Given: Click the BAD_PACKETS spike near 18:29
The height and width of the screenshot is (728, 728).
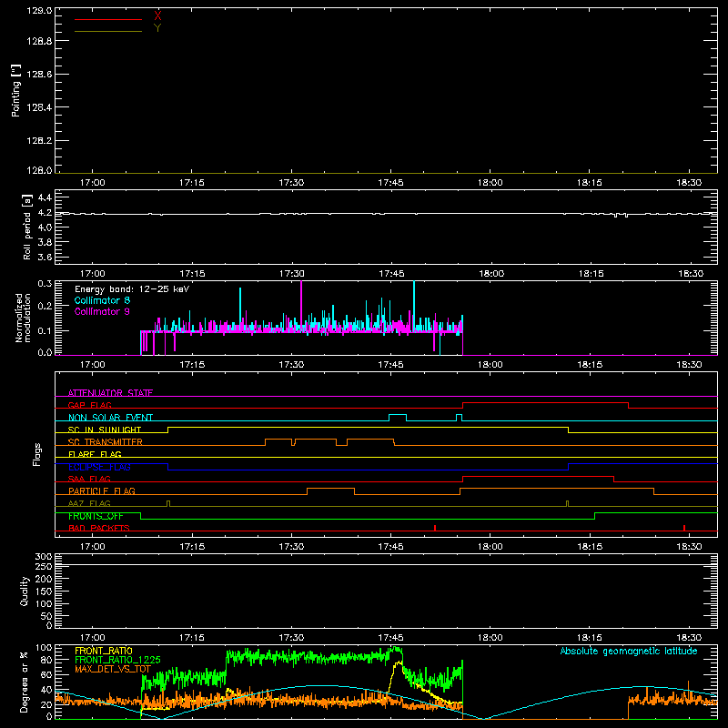Looking at the screenshot, I should click(x=684, y=528).
